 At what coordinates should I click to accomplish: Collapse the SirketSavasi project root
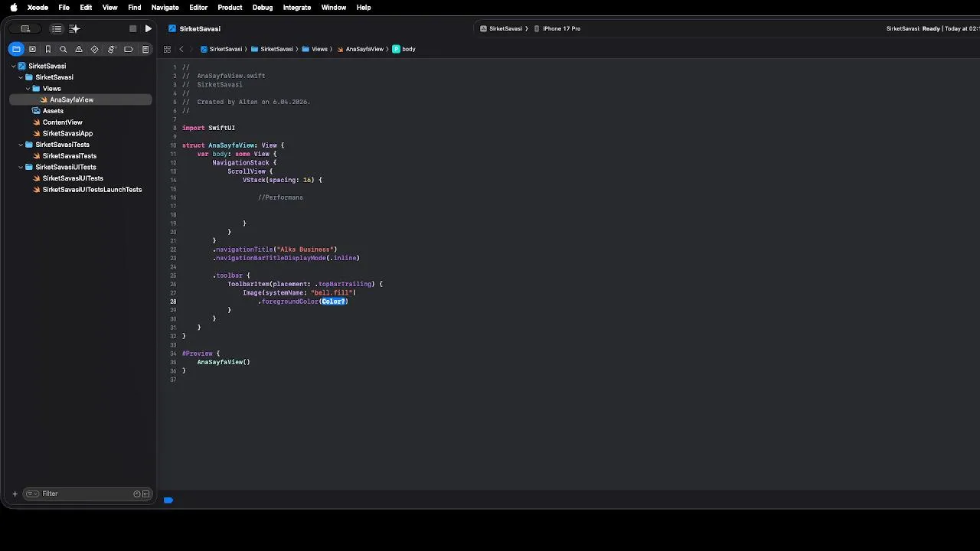[x=14, y=66]
